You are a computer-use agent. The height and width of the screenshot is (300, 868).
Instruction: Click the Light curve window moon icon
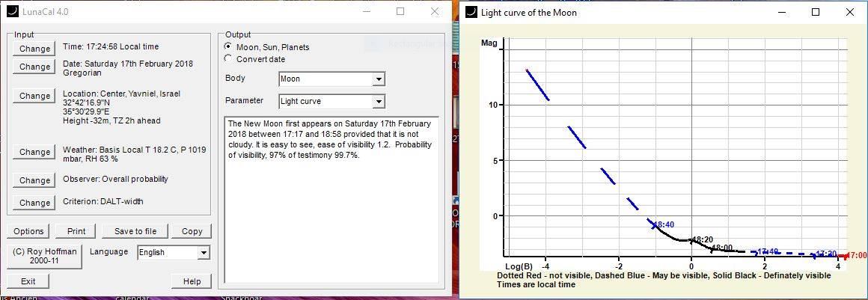[471, 12]
